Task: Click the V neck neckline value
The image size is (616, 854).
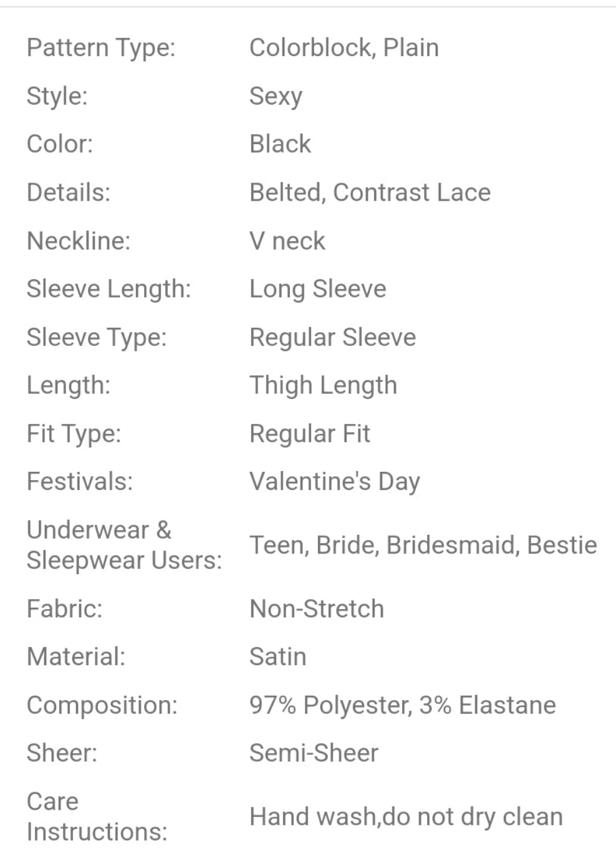Action: click(287, 241)
